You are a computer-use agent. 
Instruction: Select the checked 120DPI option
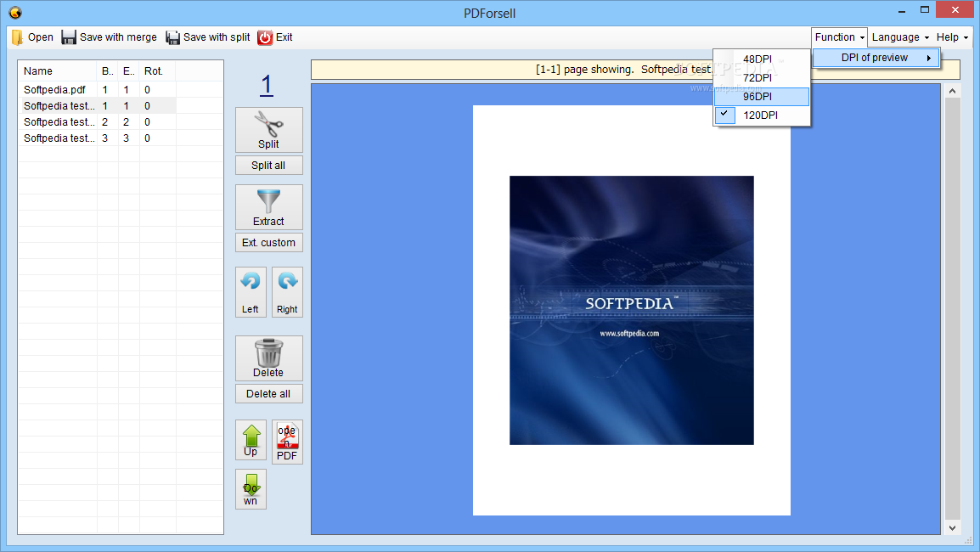click(x=762, y=115)
